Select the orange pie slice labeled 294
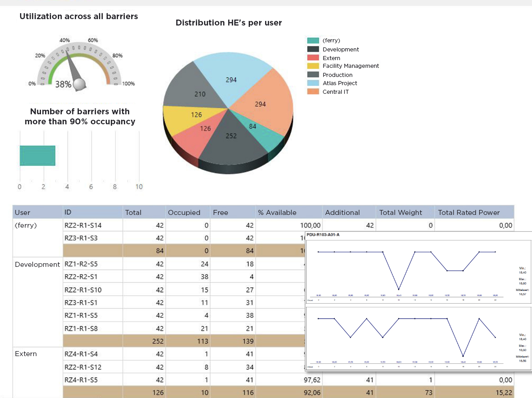The width and height of the screenshot is (532, 398). [x=264, y=102]
